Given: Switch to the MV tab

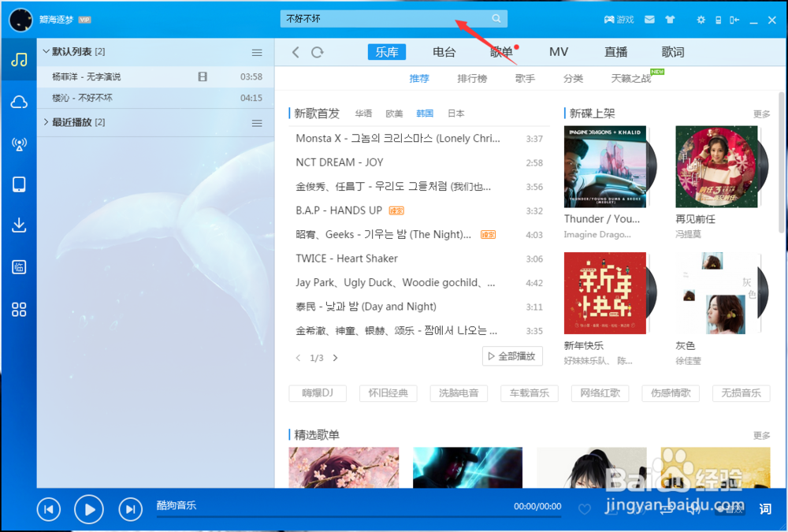Looking at the screenshot, I should [559, 52].
